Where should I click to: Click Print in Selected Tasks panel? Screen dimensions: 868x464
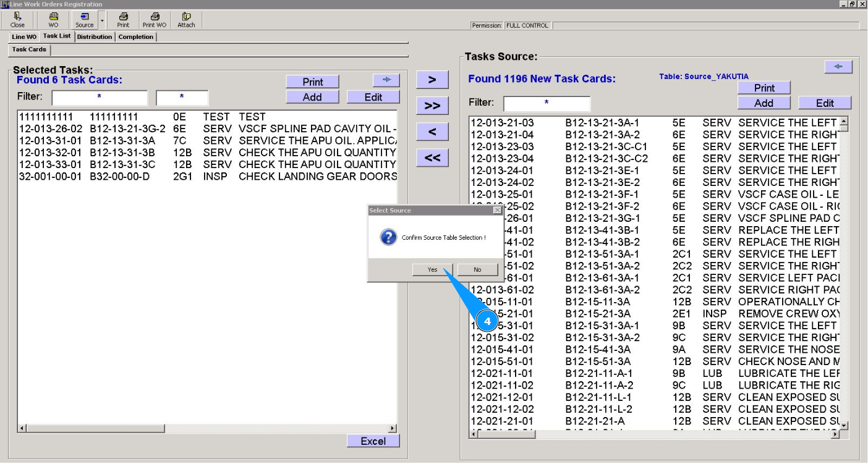click(x=313, y=82)
